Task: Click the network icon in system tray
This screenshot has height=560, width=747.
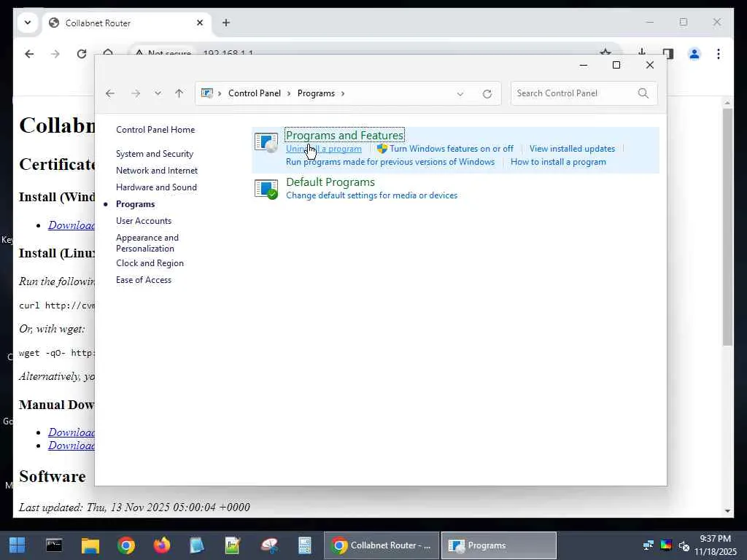Action: pyautogui.click(x=648, y=545)
